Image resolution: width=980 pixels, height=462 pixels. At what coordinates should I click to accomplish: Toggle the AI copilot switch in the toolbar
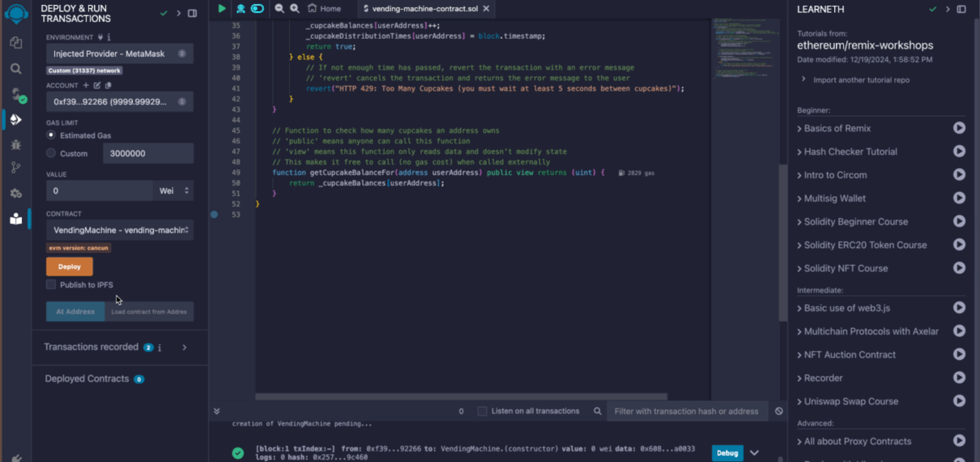[x=258, y=8]
